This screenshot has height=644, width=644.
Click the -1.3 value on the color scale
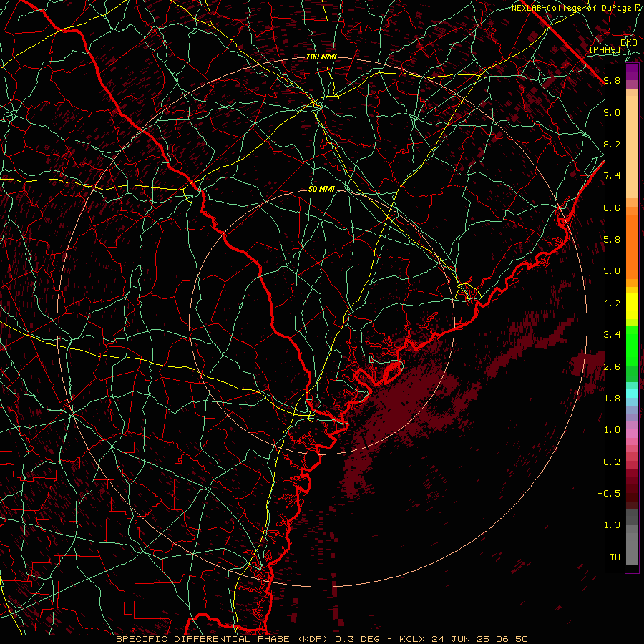tap(609, 525)
